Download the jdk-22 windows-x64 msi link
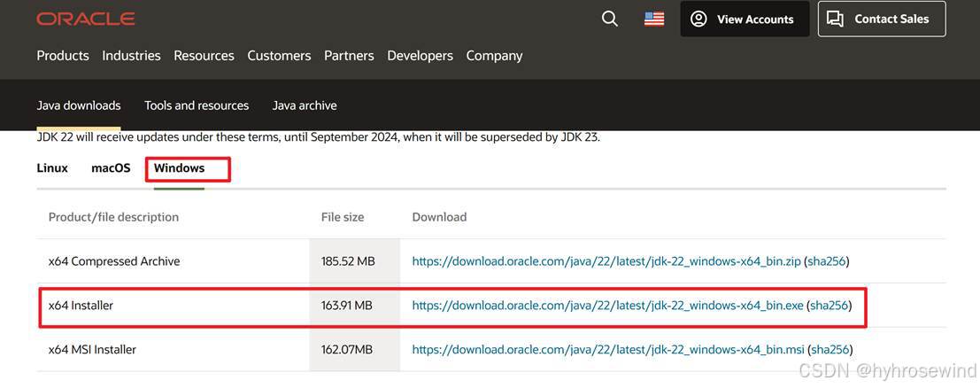Viewport: 980px width, 388px height. (608, 349)
